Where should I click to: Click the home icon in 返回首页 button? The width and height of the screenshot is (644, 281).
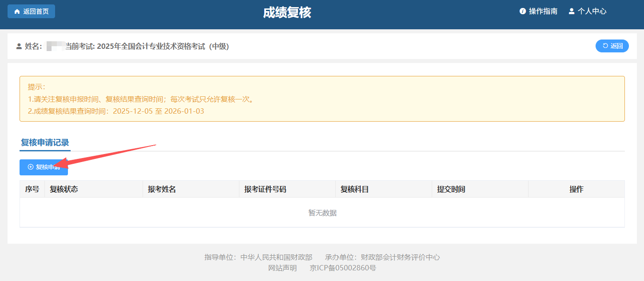click(x=17, y=12)
